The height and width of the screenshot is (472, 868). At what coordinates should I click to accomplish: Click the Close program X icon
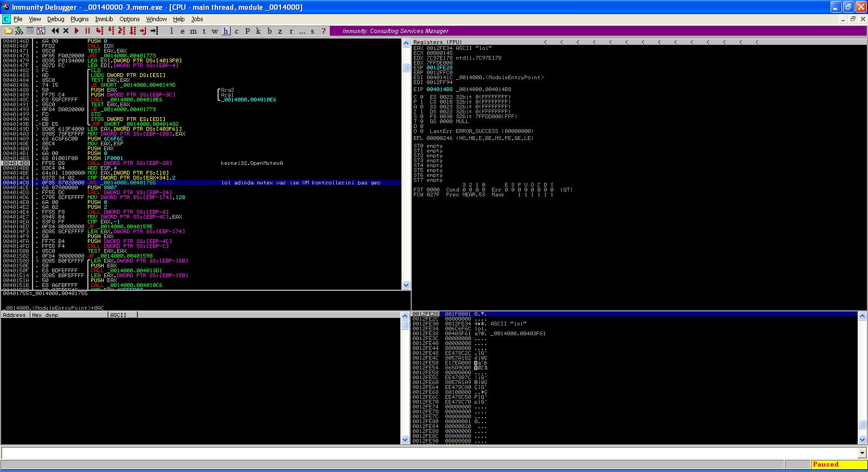pyautogui.click(x=66, y=31)
